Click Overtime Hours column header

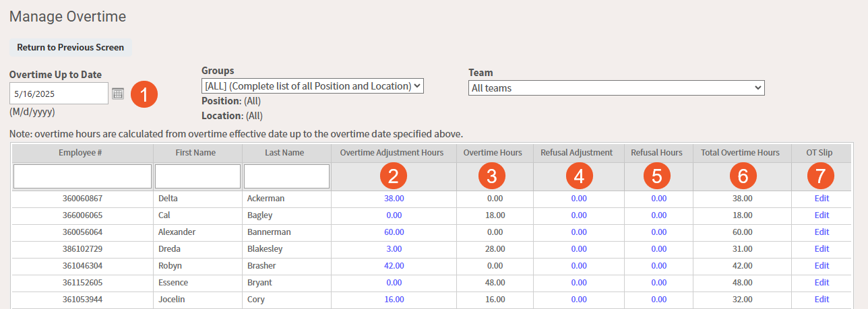pos(493,153)
